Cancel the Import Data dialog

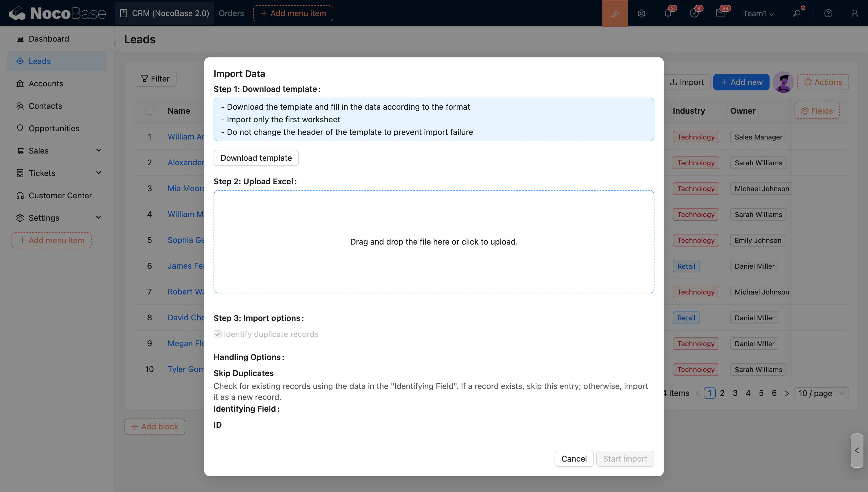tap(574, 458)
